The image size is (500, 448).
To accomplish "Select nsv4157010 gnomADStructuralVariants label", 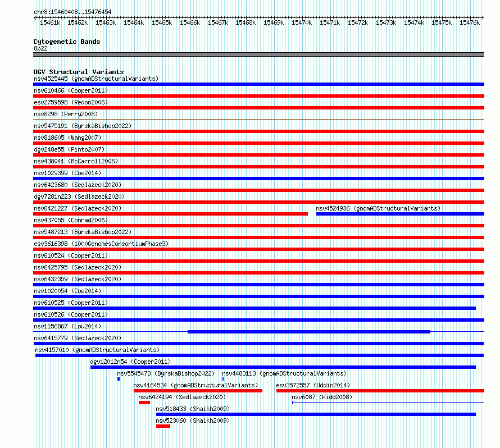I will click(97, 350).
